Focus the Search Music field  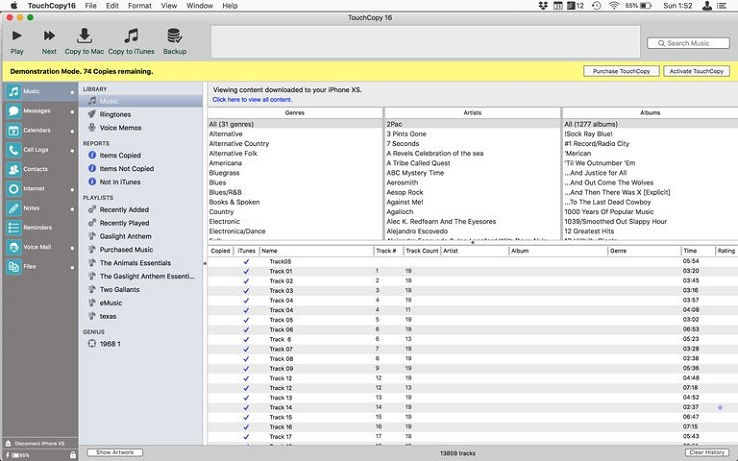coord(688,43)
